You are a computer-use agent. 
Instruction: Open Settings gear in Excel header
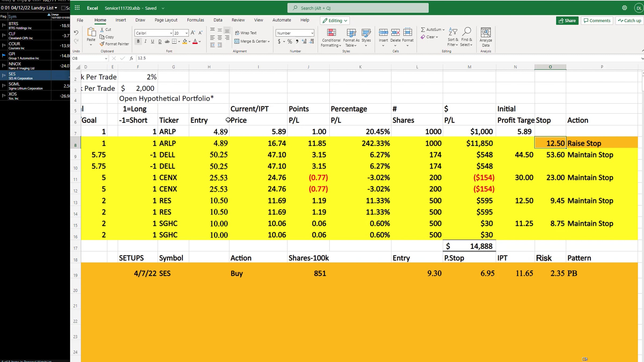point(625,8)
